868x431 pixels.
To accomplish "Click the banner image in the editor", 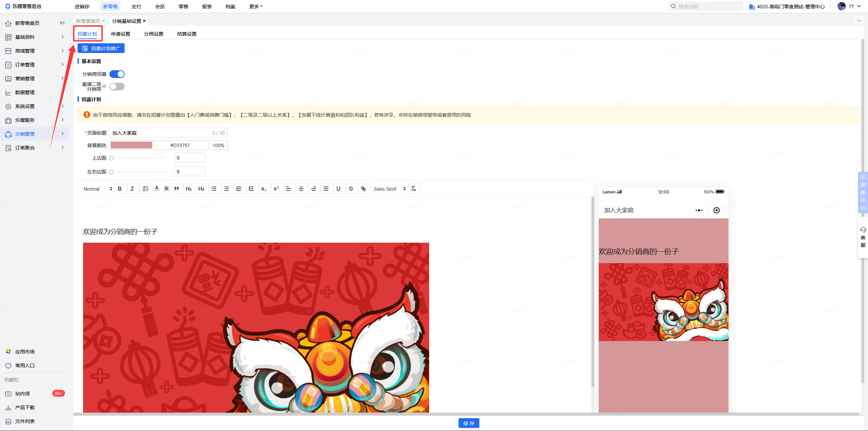I will (256, 327).
